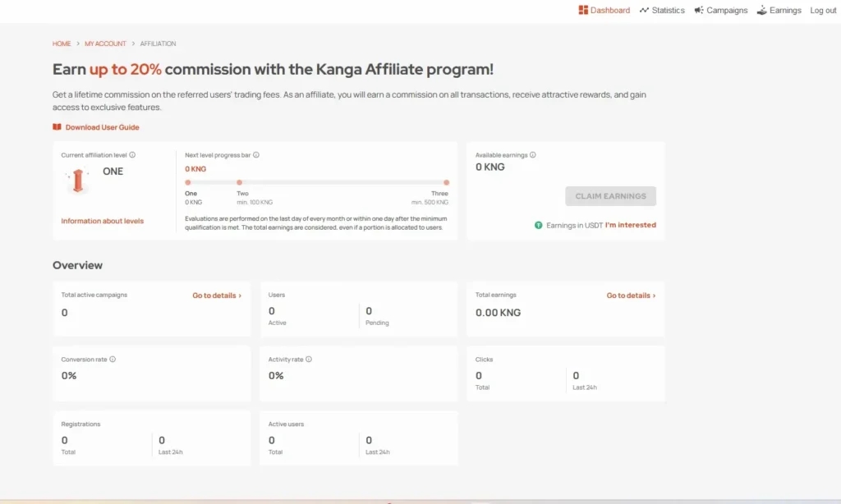Click the min. 100 KNG label
841x504 pixels.
tap(255, 203)
